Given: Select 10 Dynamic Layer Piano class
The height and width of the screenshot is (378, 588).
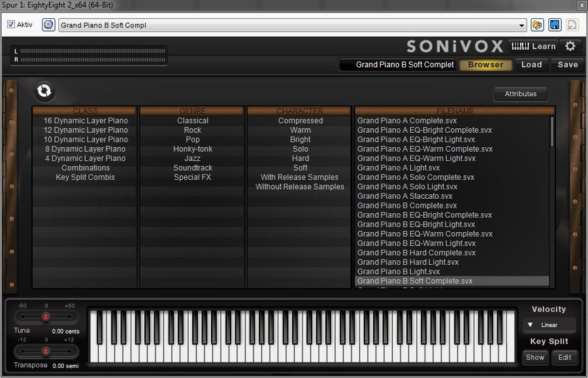Looking at the screenshot, I should [x=86, y=139].
